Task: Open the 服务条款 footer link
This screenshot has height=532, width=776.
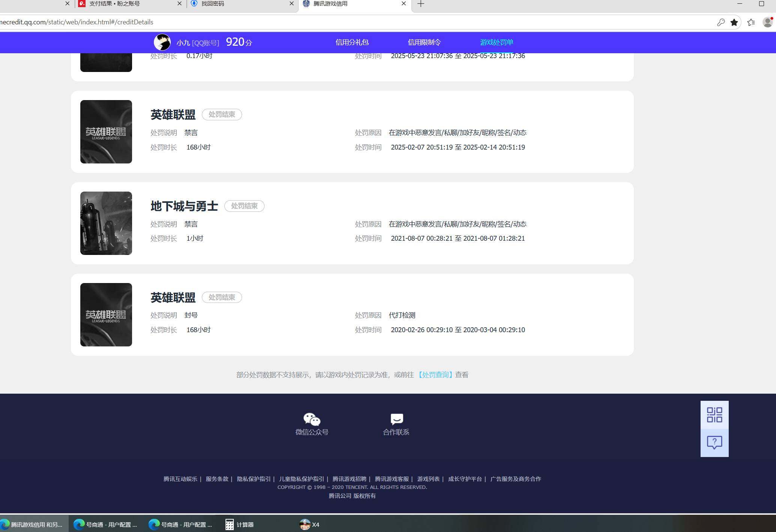Action: (217, 479)
